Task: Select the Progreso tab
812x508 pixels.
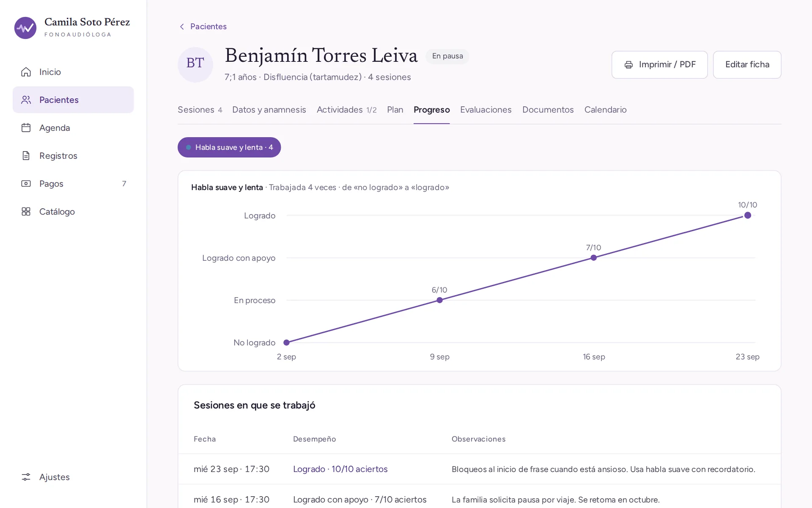Action: [431, 110]
